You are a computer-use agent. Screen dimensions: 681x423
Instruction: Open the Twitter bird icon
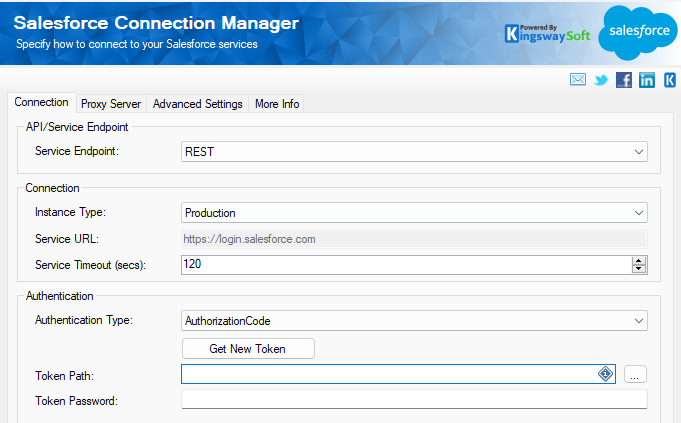(601, 80)
